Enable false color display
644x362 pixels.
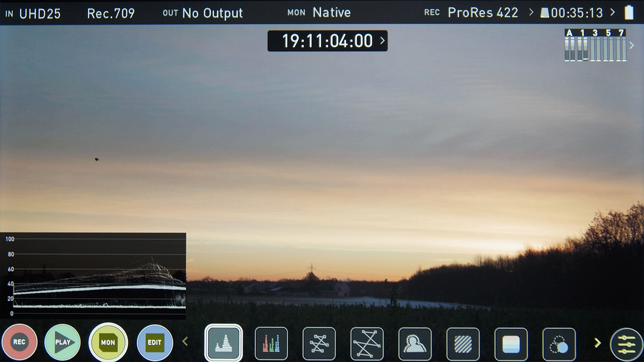pyautogui.click(x=511, y=343)
